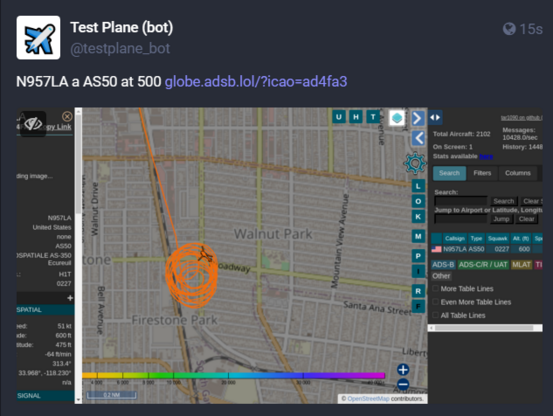This screenshot has height=416, width=553.
Task: Zoom out with the minus button
Action: tap(403, 384)
